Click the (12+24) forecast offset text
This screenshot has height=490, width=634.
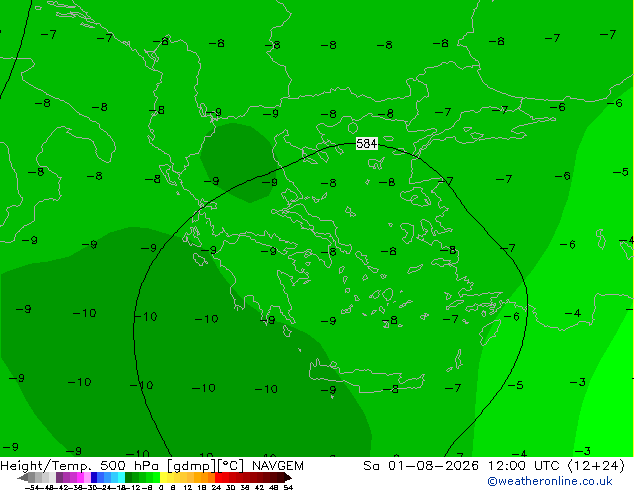point(596,466)
